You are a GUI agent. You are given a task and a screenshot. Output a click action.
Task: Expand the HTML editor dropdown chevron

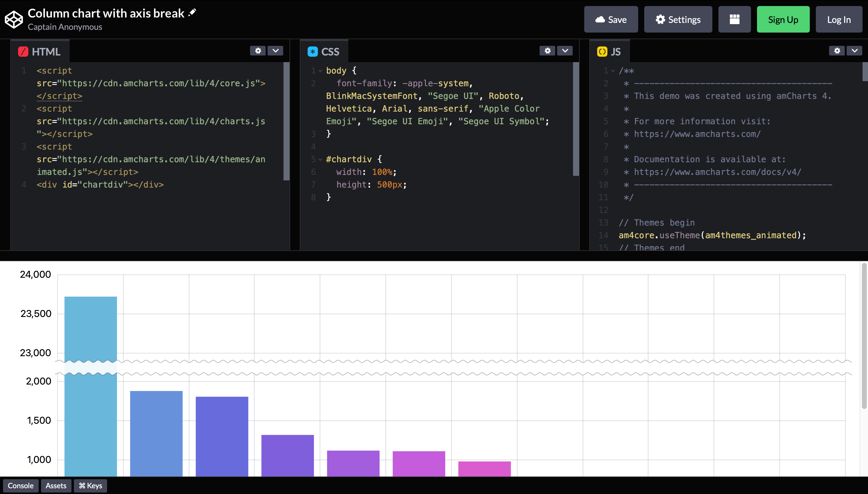[x=275, y=51]
